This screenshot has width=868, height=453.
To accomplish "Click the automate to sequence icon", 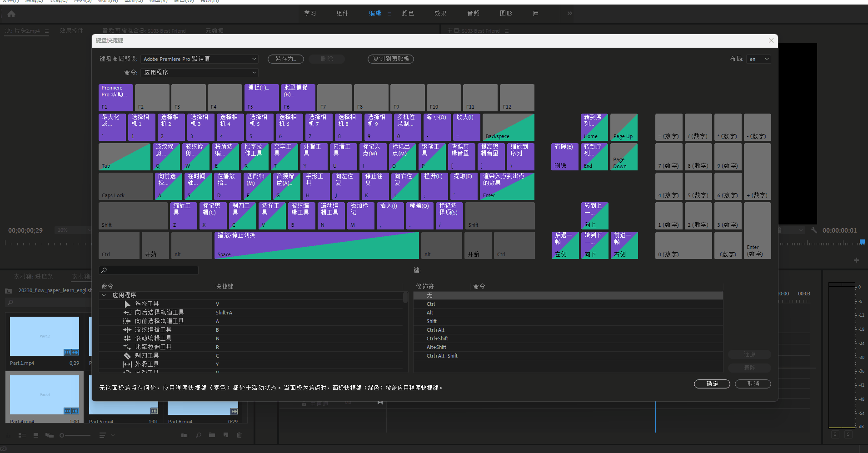I will [x=185, y=435].
